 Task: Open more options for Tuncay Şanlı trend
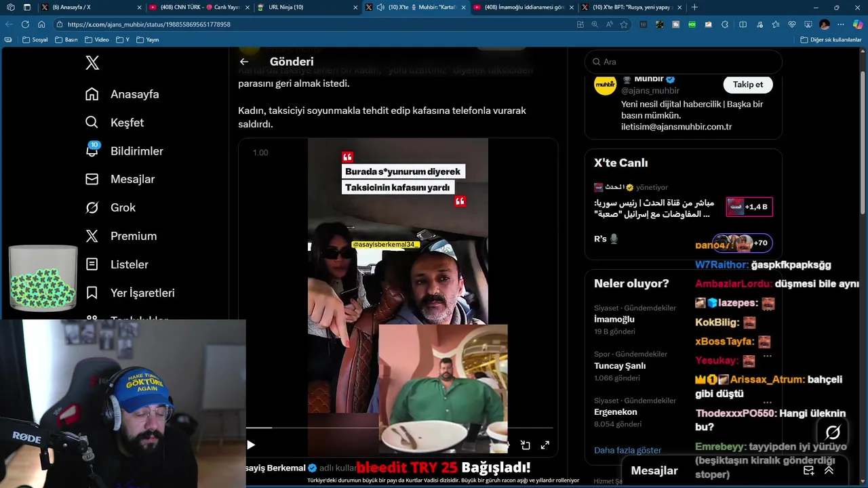[x=767, y=356]
